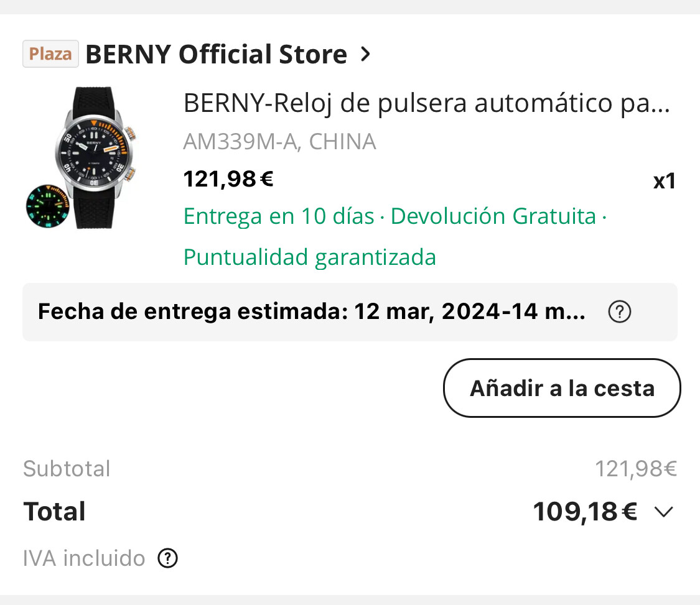
Task: Click the Puntualidad garantizada label
Action: pyautogui.click(x=309, y=257)
